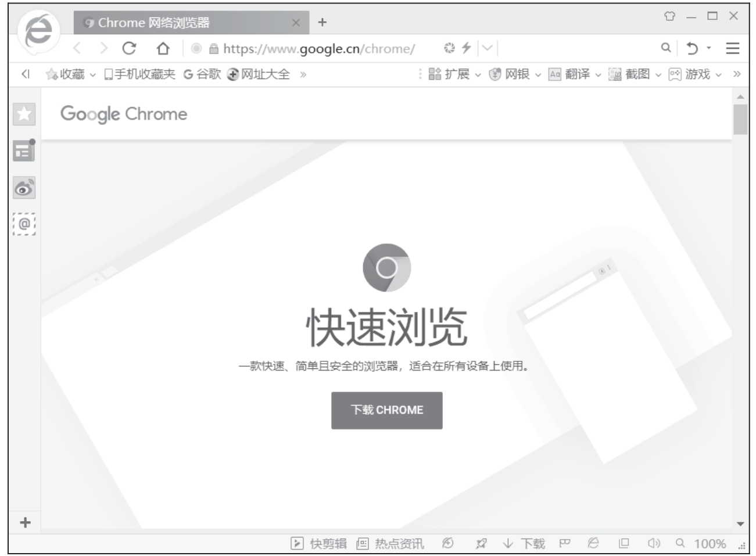Click the status bar window layout icon
This screenshot has width=756, height=556.
(x=624, y=544)
